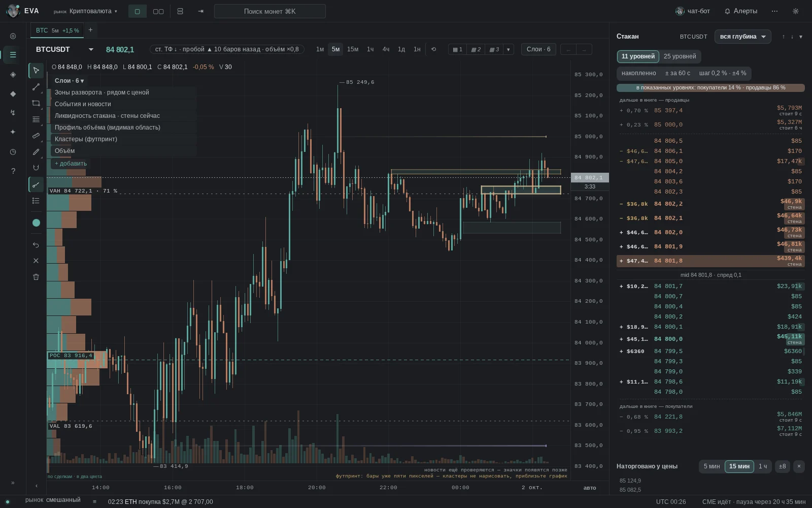Open the чат-бот assistant
812x508 pixels.
coord(693,11)
